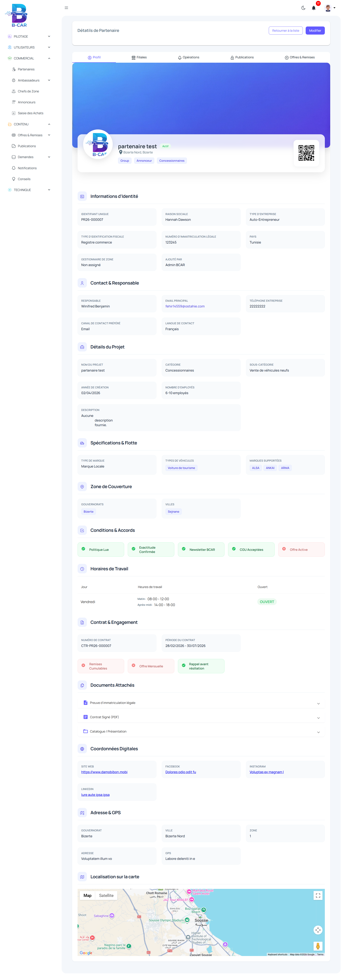Click the Rappel avant résiliation check icon

pyautogui.click(x=184, y=665)
